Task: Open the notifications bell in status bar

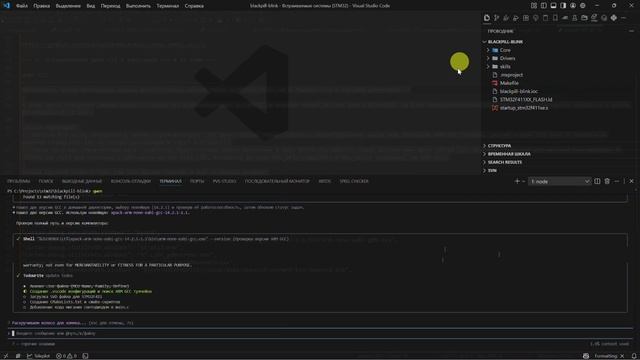Action: 634,356
